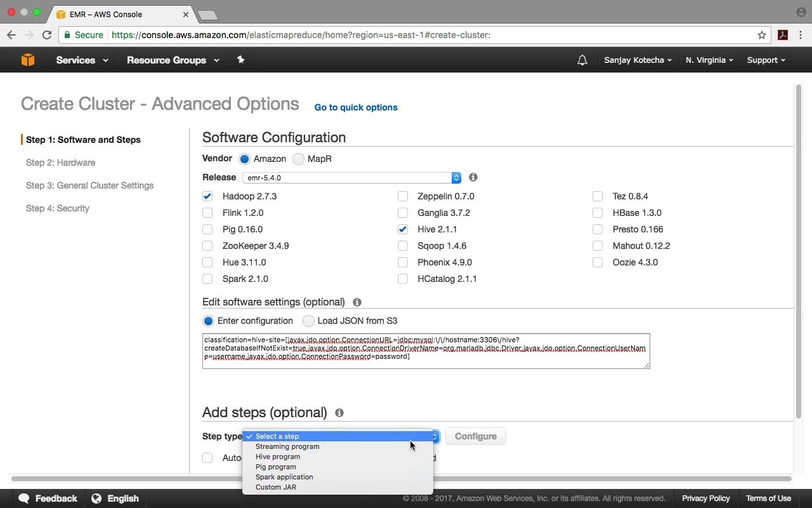Pick Pig program from the list
The image size is (812, 508).
click(337, 467)
